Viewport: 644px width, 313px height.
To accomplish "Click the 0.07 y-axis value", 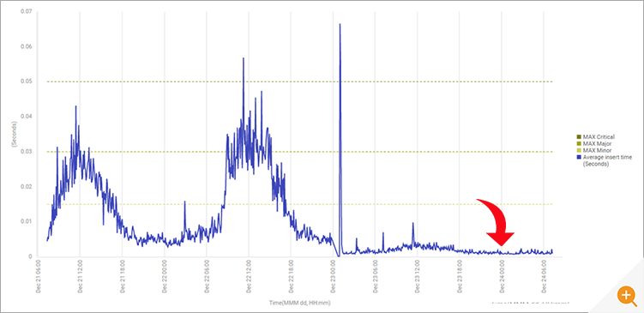I will tap(27, 11).
